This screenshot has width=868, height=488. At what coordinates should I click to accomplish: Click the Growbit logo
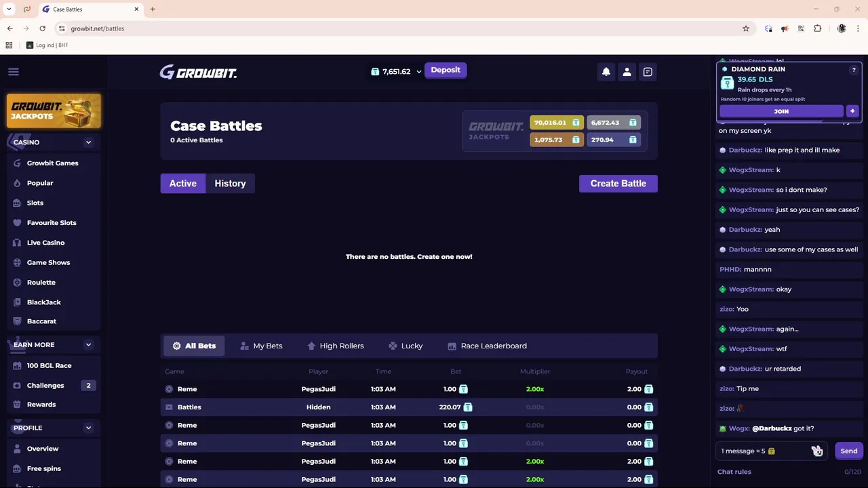point(198,72)
